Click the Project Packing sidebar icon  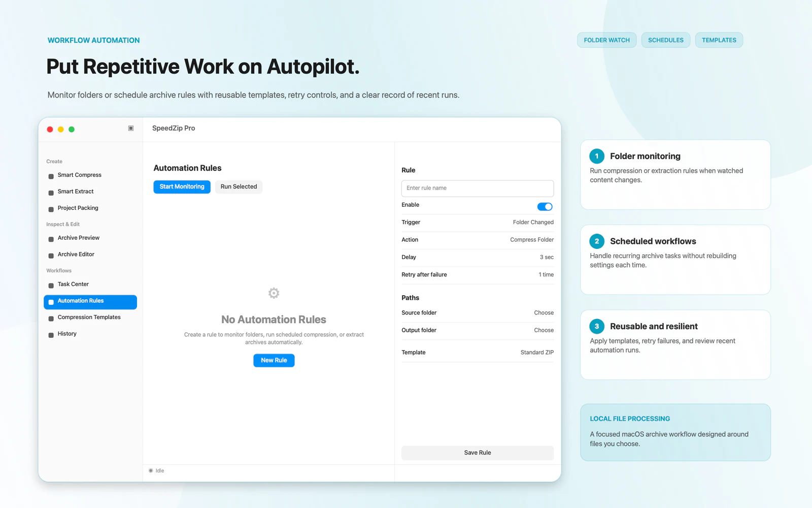tap(51, 209)
